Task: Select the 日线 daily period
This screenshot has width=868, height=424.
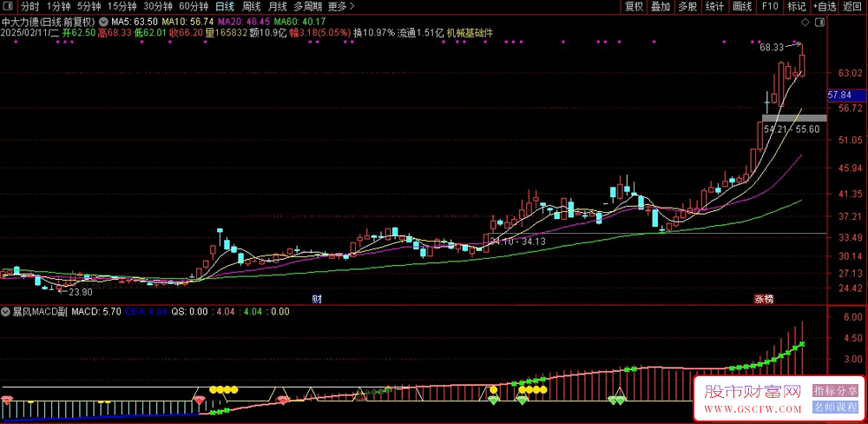Action: point(224,7)
